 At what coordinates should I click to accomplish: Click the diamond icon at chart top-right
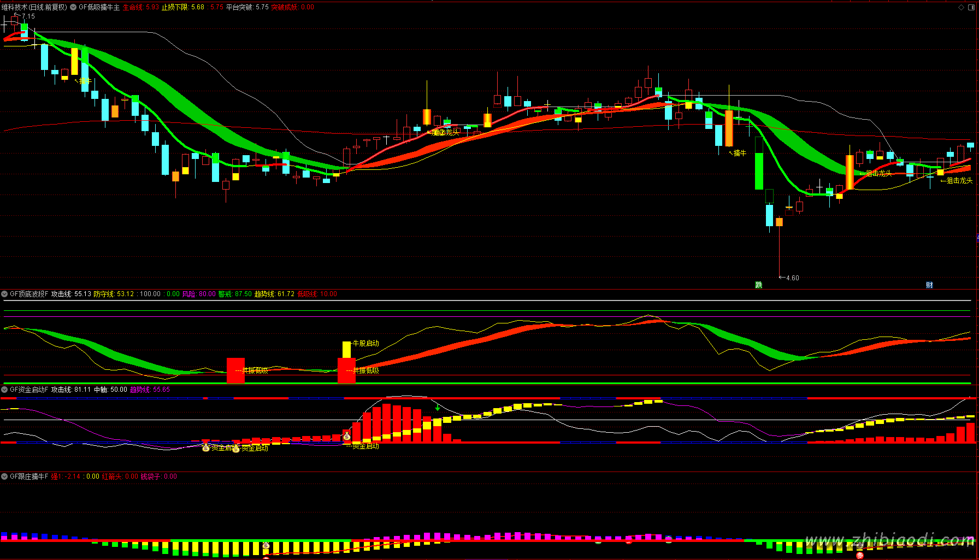pyautogui.click(x=962, y=7)
